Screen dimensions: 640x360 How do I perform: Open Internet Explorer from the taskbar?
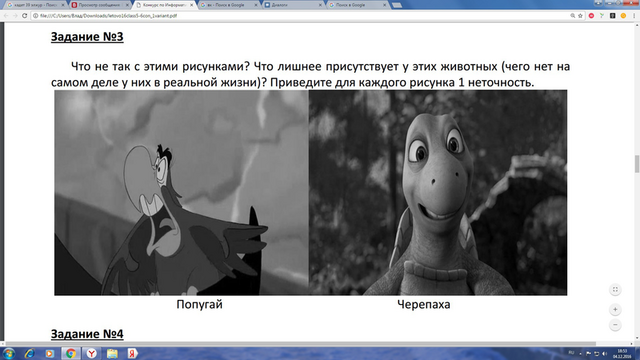(29, 353)
